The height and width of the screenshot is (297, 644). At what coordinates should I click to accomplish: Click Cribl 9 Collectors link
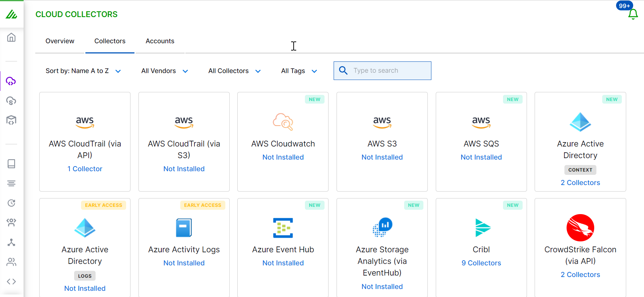tap(481, 263)
